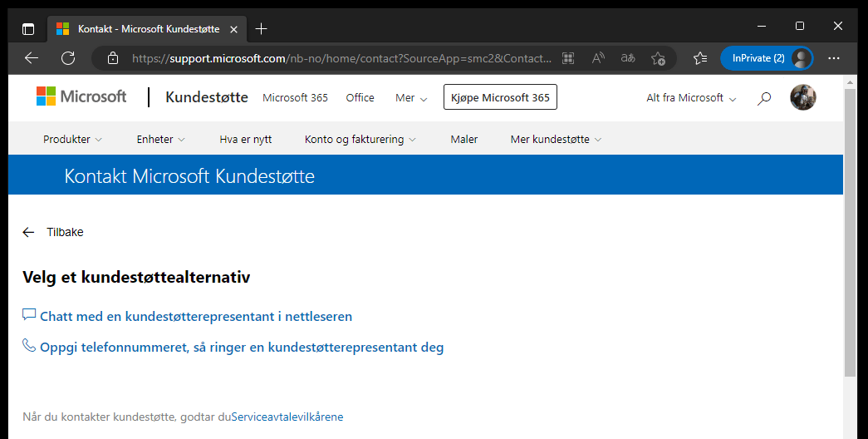This screenshot has height=439, width=868.
Task: Open the Maler menu item
Action: point(463,139)
